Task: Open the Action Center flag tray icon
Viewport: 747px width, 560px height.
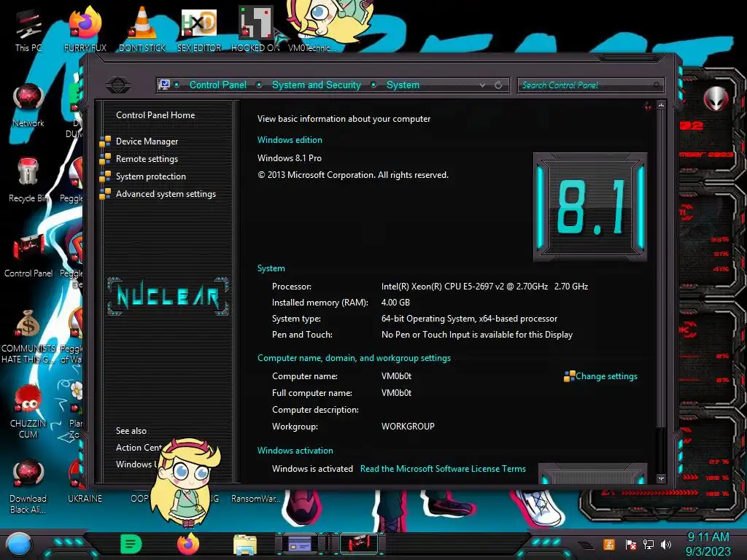Action: pyautogui.click(x=630, y=544)
